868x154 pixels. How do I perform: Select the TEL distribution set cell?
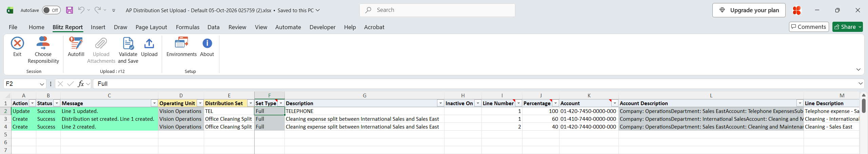pyautogui.click(x=229, y=111)
